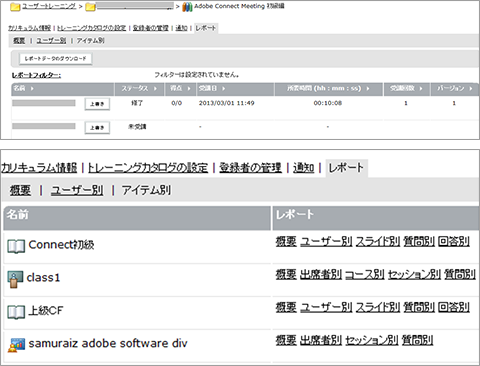Open セッション別 report for samuraiz adobe software div
Viewport: 480px width, 366px height.
pos(372,340)
